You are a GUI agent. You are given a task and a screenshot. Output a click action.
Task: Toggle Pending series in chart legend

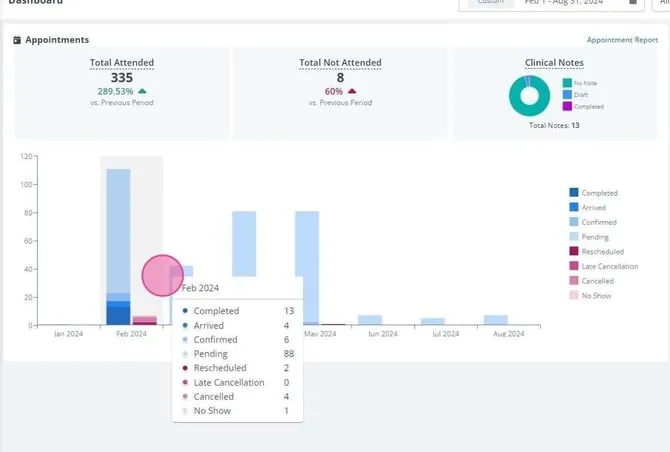click(x=574, y=236)
